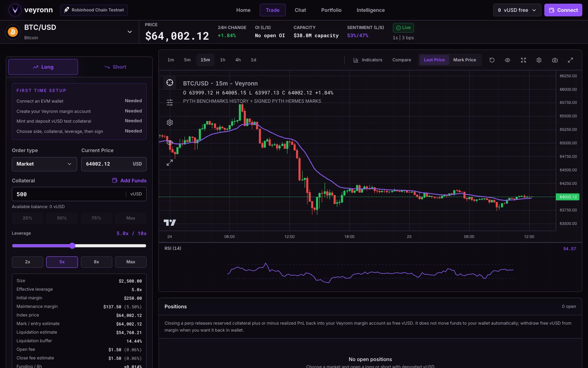Click the Veyronn logo icon
The width and height of the screenshot is (588, 368).
pos(15,10)
